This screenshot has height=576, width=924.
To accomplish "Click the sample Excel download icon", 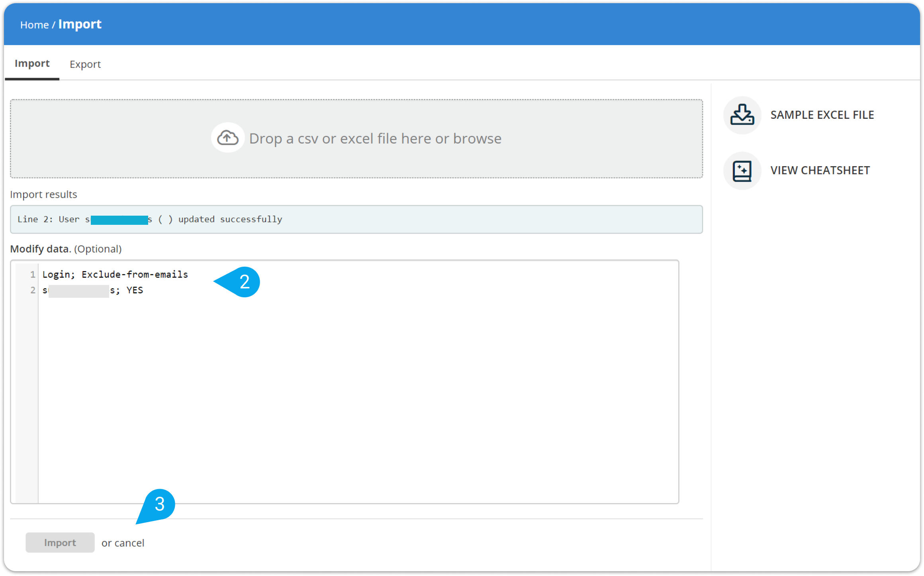I will pyautogui.click(x=742, y=115).
